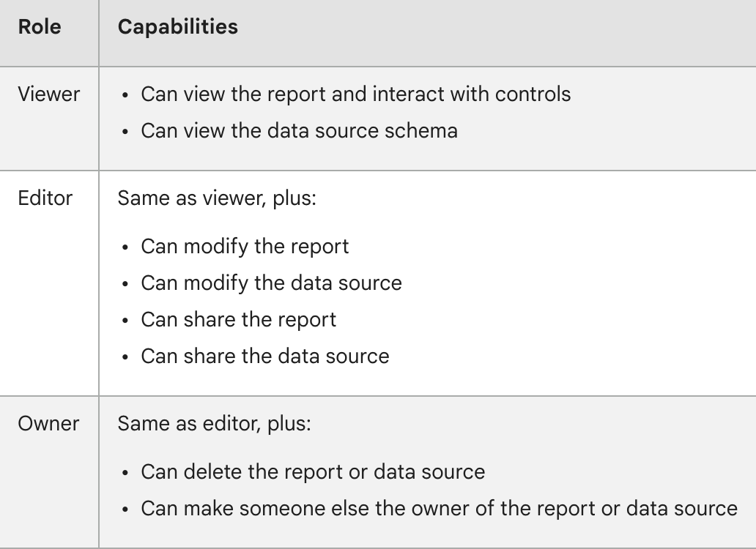The width and height of the screenshot is (756, 549).
Task: Click the Role column header
Action: (x=40, y=27)
